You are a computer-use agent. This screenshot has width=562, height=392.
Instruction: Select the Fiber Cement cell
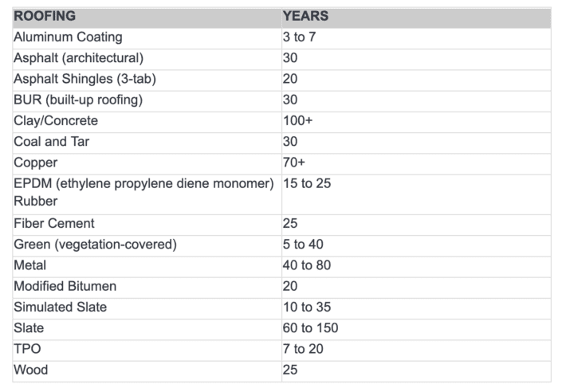point(54,224)
